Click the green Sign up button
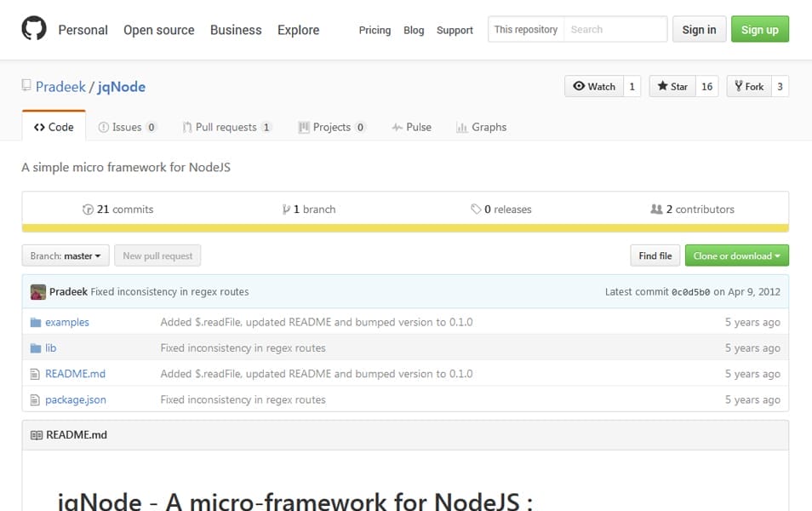This screenshot has height=511, width=812. click(x=759, y=28)
